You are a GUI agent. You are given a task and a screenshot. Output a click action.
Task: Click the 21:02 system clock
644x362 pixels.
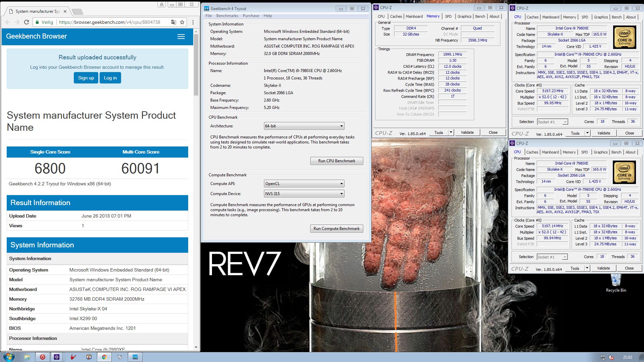628,357
